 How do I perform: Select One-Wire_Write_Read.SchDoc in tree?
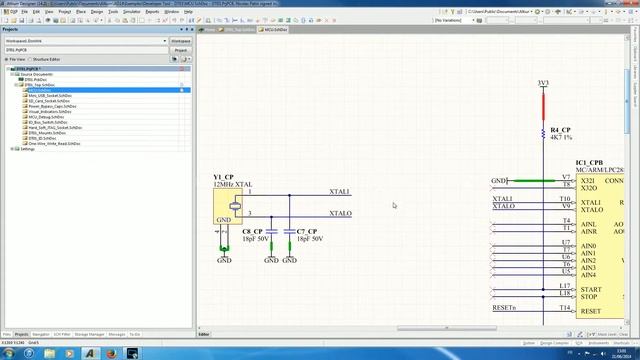coord(54,144)
